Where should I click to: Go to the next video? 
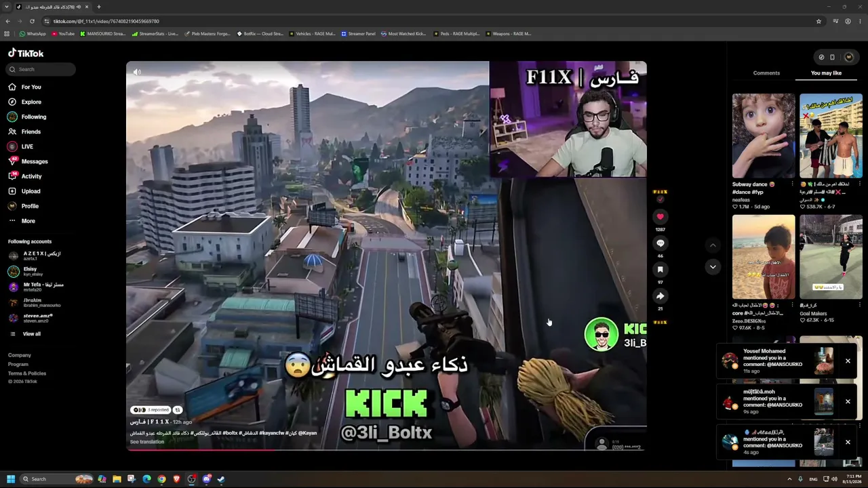[713, 267]
